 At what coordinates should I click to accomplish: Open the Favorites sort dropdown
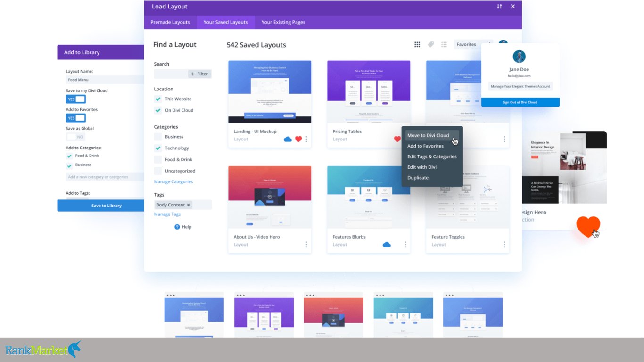[473, 44]
